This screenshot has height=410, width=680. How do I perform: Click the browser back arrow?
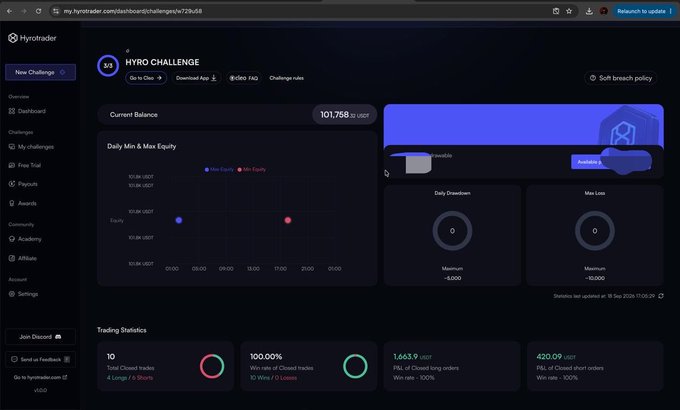(10, 11)
